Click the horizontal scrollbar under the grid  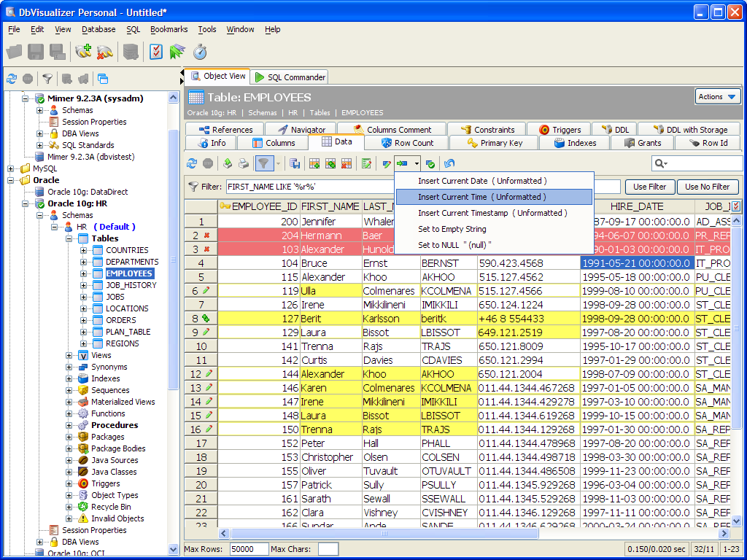(385, 533)
